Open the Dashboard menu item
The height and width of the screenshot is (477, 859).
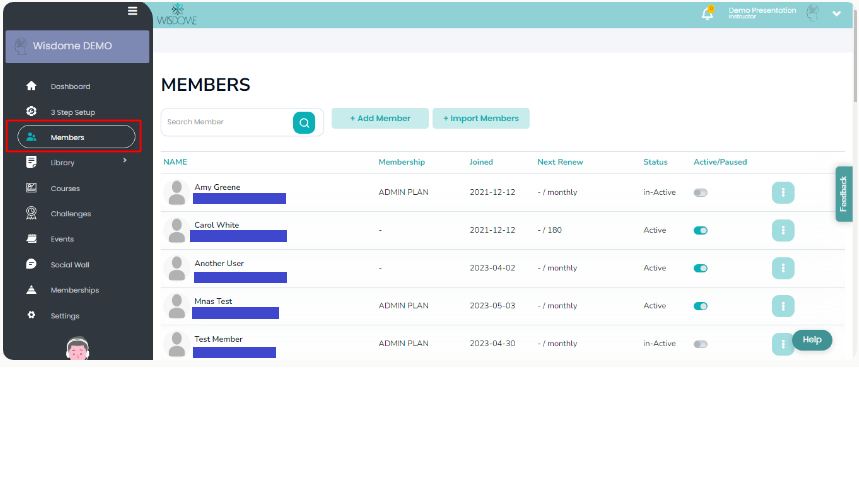point(70,87)
